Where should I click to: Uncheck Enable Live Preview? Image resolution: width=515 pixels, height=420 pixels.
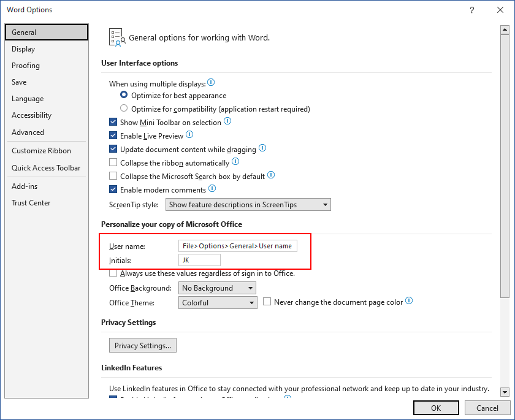tap(113, 136)
